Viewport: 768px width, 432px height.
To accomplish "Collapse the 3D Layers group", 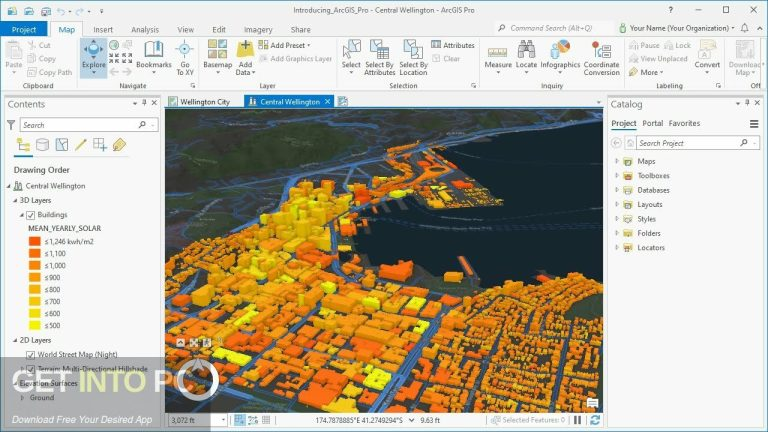I will tap(15, 200).
